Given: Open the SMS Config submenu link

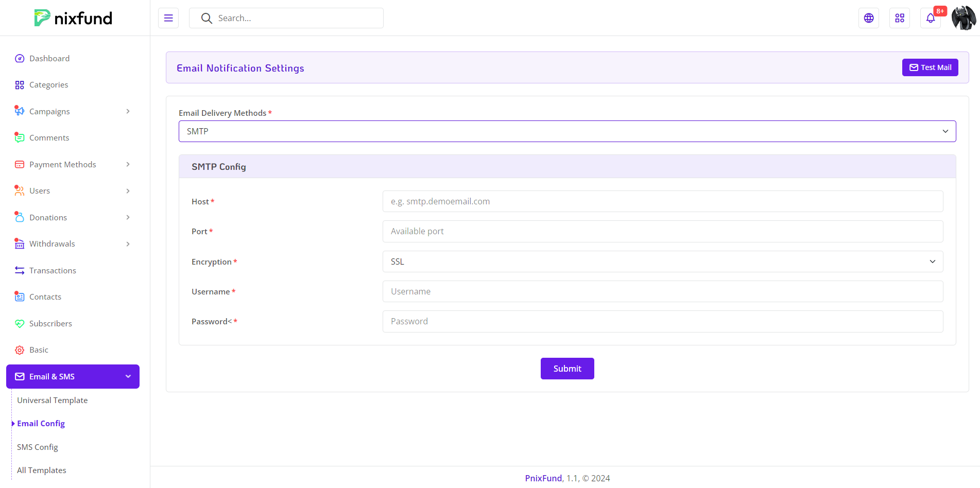Looking at the screenshot, I should coord(38,447).
